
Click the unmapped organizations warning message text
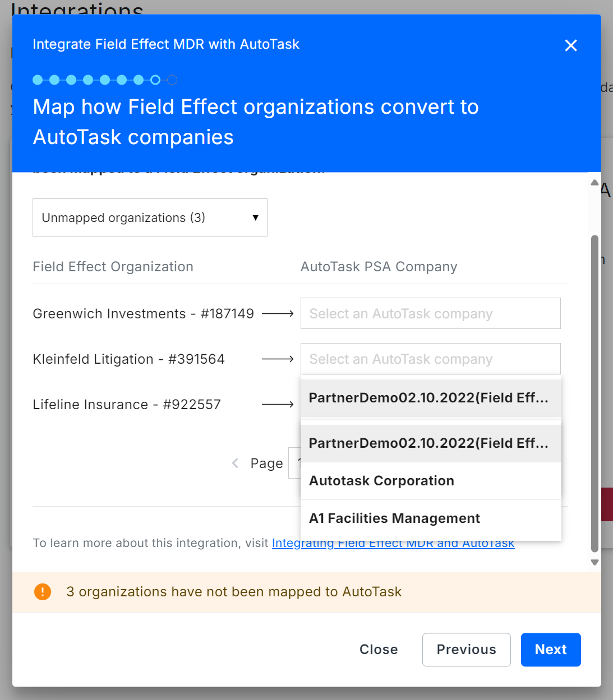tap(234, 592)
